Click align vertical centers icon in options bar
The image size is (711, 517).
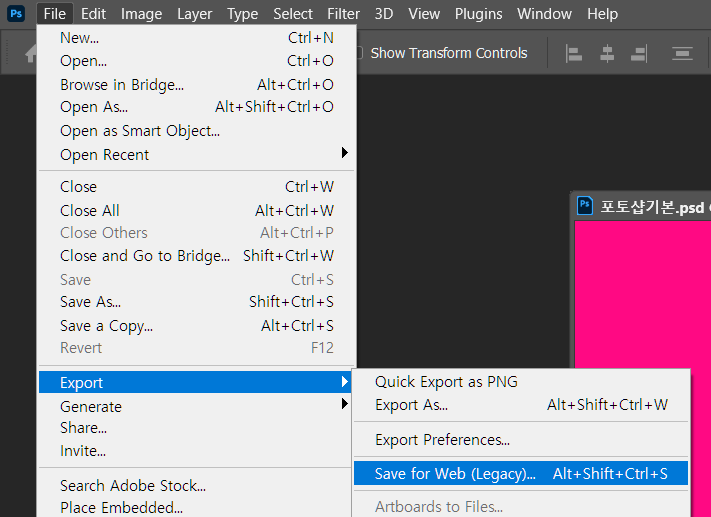(x=682, y=54)
